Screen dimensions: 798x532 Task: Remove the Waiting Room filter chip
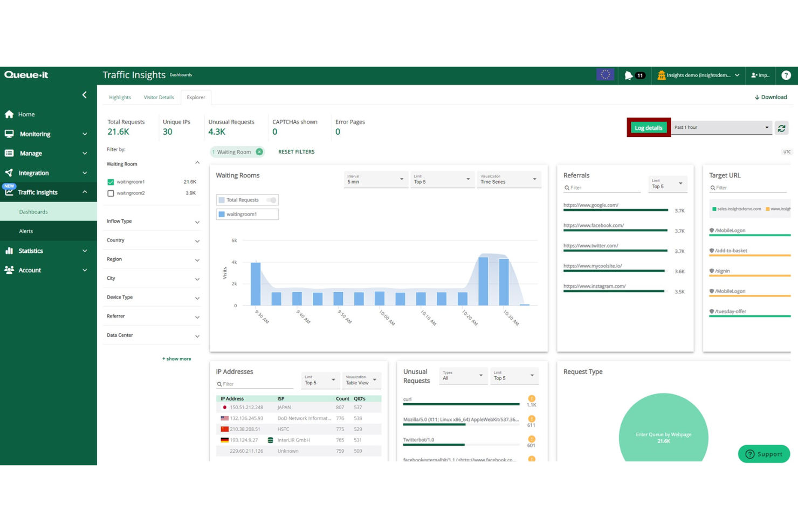pyautogui.click(x=259, y=152)
